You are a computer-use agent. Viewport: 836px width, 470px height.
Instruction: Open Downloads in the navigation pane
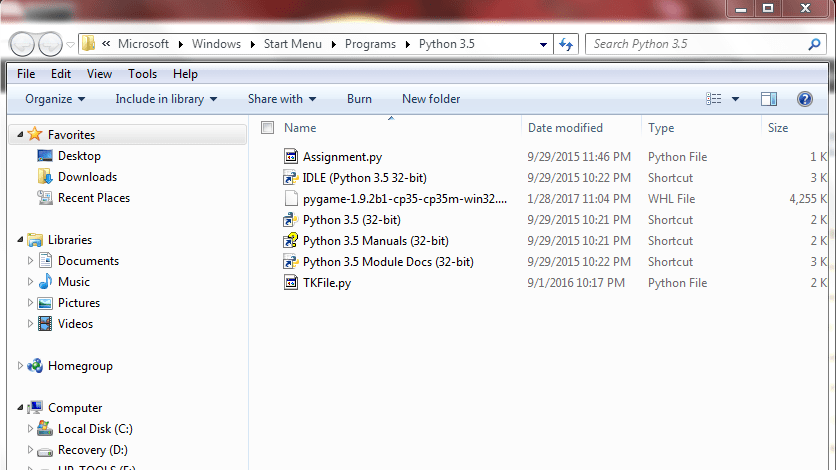[87, 177]
